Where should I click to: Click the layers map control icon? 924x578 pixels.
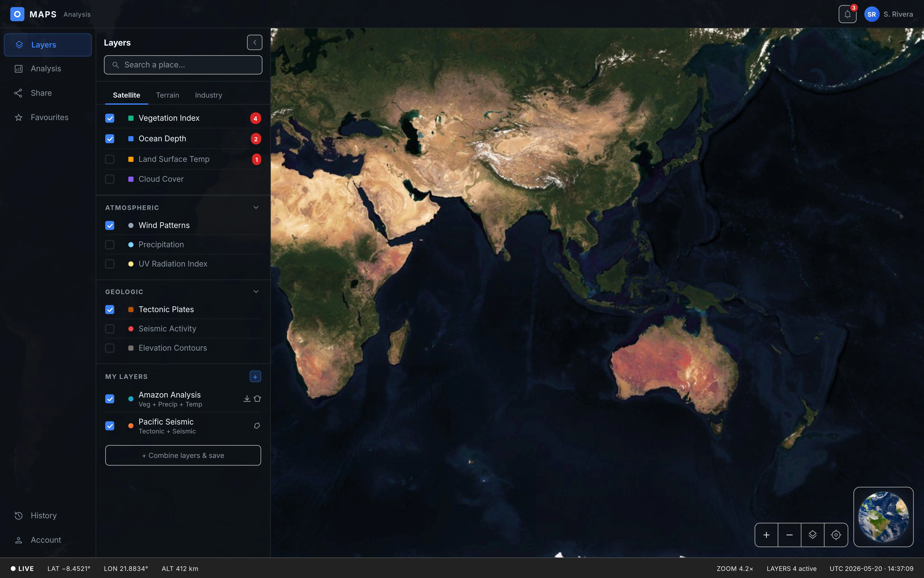[x=813, y=535]
